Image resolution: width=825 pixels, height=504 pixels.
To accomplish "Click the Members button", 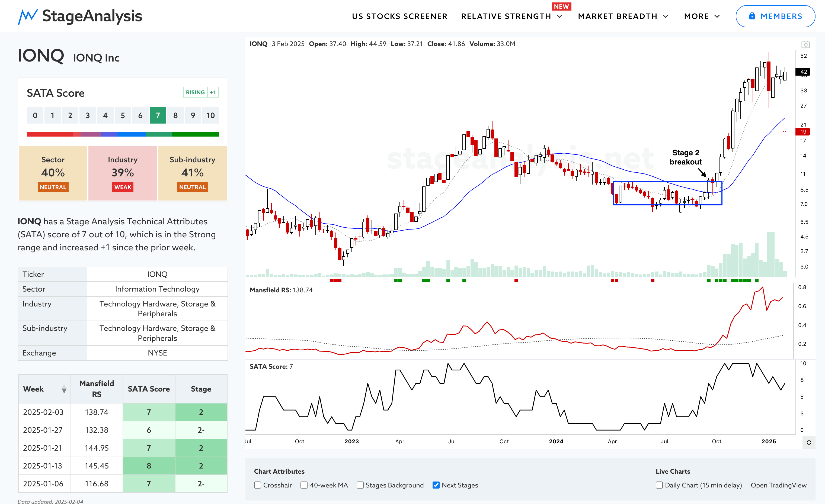I will click(x=775, y=16).
